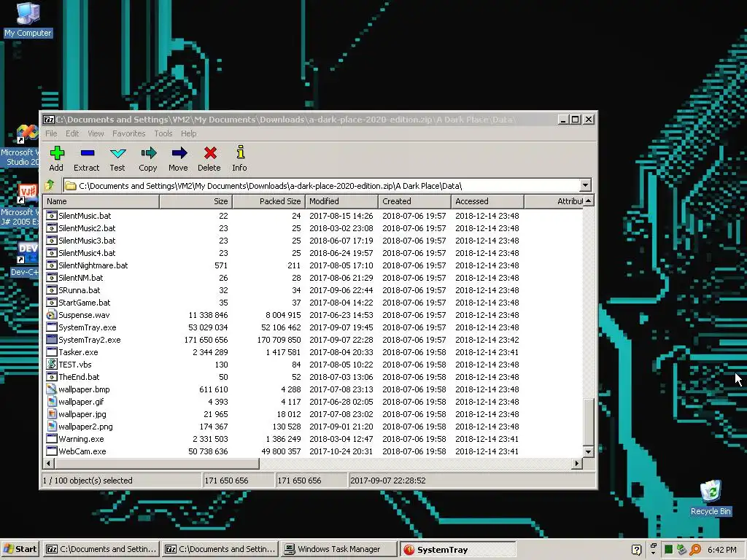This screenshot has height=560, width=747.
Task: Click the horizontal scrollbar right arrow
Action: click(577, 463)
